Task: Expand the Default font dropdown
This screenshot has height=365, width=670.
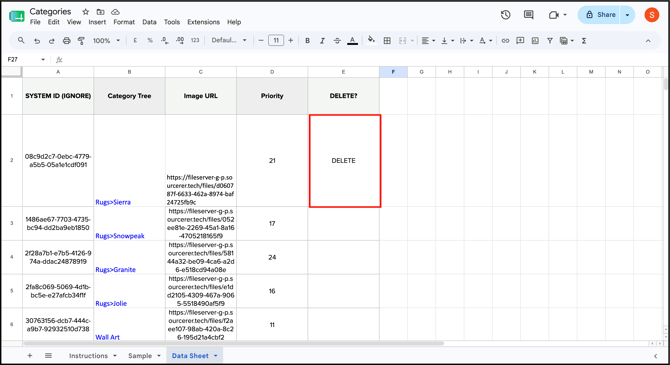Action: tap(229, 40)
